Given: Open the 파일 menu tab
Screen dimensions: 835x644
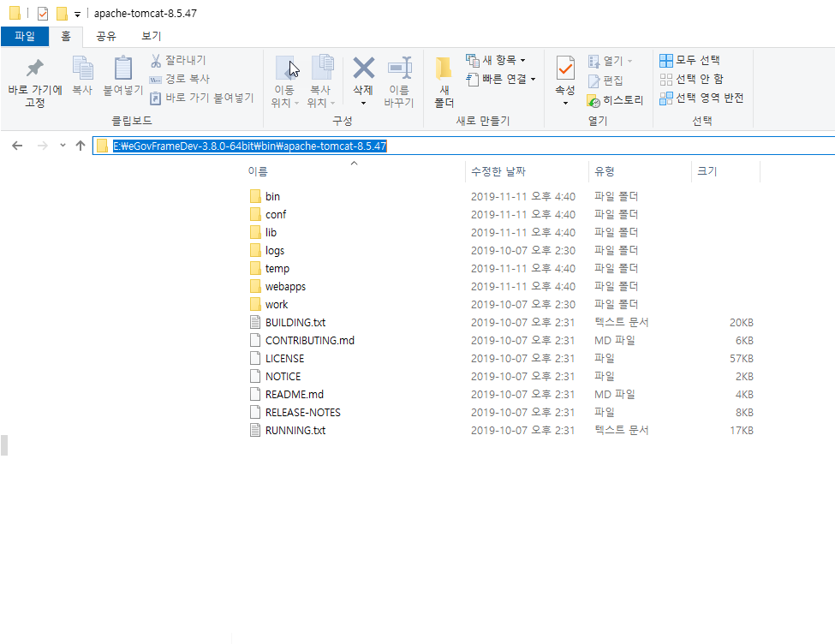Looking at the screenshot, I should [25, 36].
